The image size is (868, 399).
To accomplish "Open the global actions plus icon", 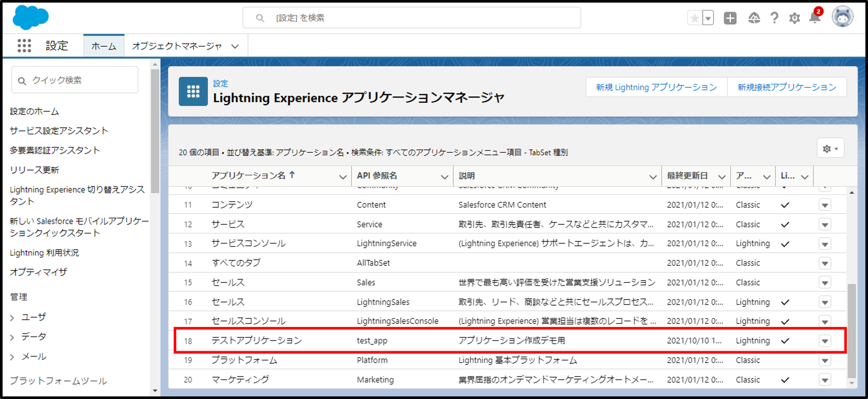I will coord(730,18).
